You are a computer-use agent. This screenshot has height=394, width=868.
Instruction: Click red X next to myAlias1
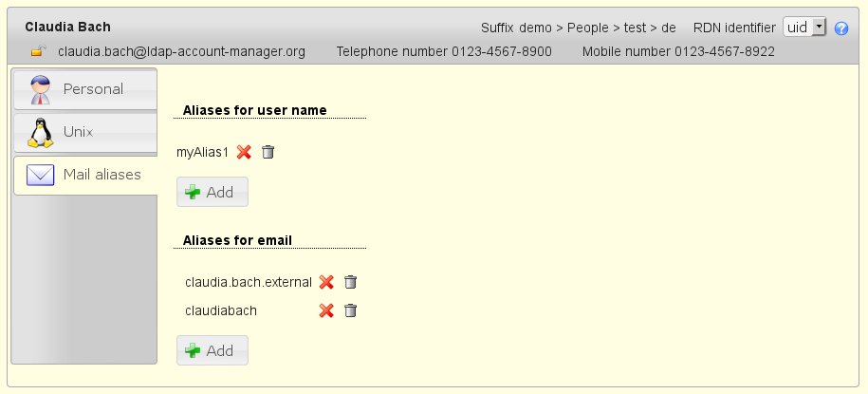tap(244, 152)
